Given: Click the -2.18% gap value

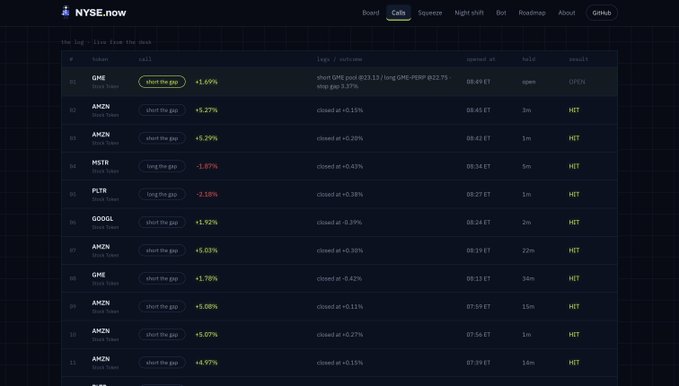Looking at the screenshot, I should [207, 194].
